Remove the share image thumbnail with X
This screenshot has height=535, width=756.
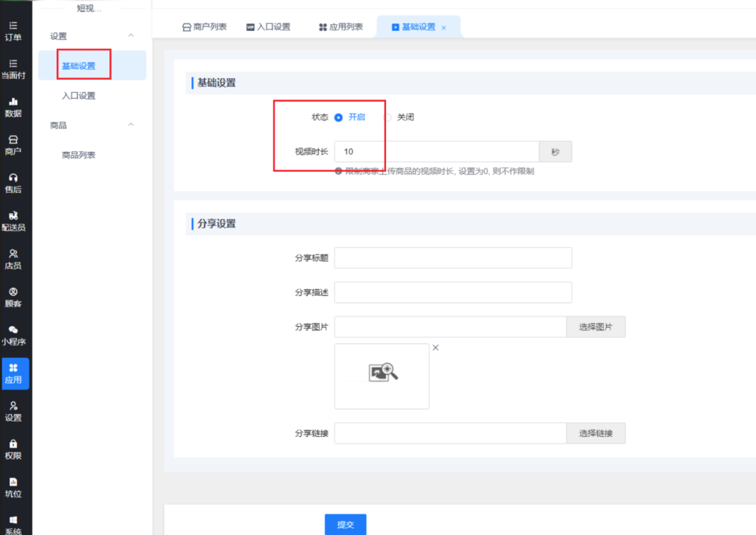[x=436, y=348]
